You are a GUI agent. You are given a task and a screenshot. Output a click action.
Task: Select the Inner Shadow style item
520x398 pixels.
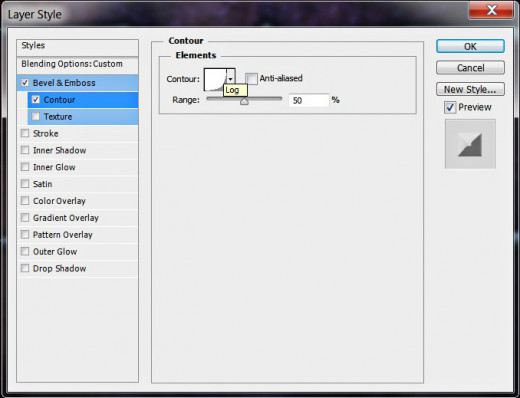(x=78, y=150)
